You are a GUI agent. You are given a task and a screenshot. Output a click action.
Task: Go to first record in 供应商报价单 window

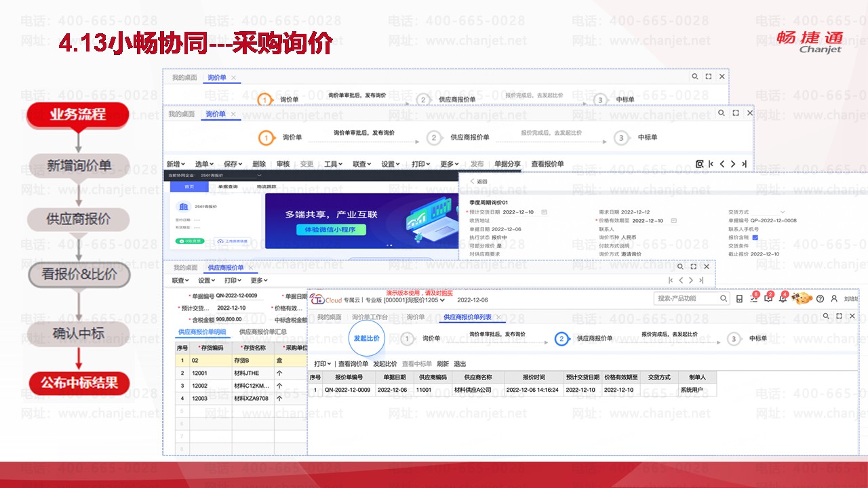click(671, 280)
